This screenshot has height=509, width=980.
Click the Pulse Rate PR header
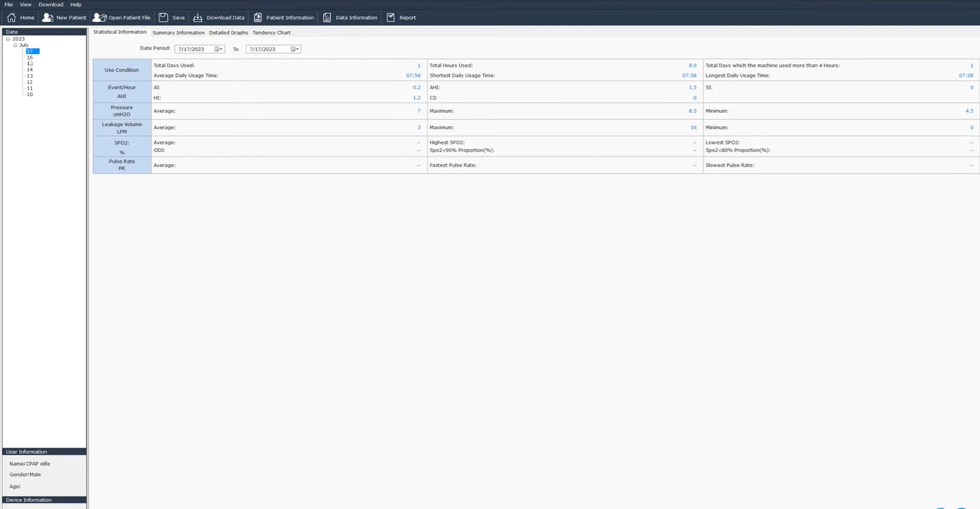[x=122, y=165]
